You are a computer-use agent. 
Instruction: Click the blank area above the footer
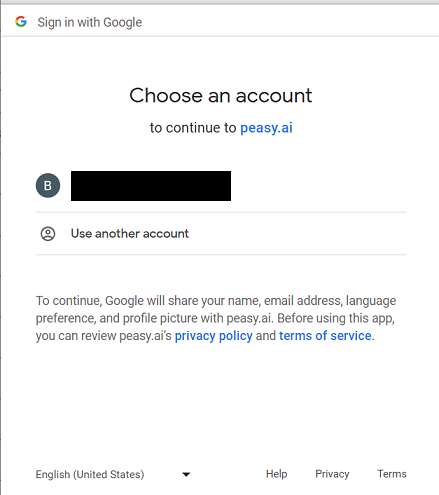tap(221, 403)
